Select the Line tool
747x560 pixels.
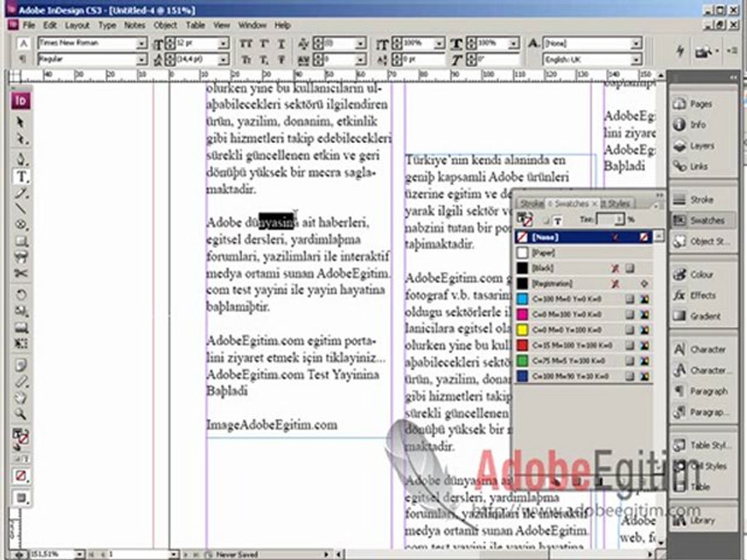coord(21,208)
